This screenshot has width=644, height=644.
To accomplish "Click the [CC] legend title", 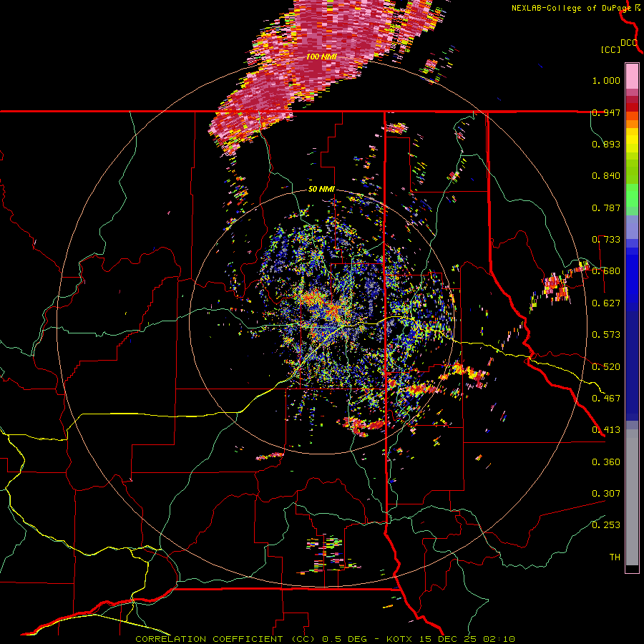I will tap(610, 49).
